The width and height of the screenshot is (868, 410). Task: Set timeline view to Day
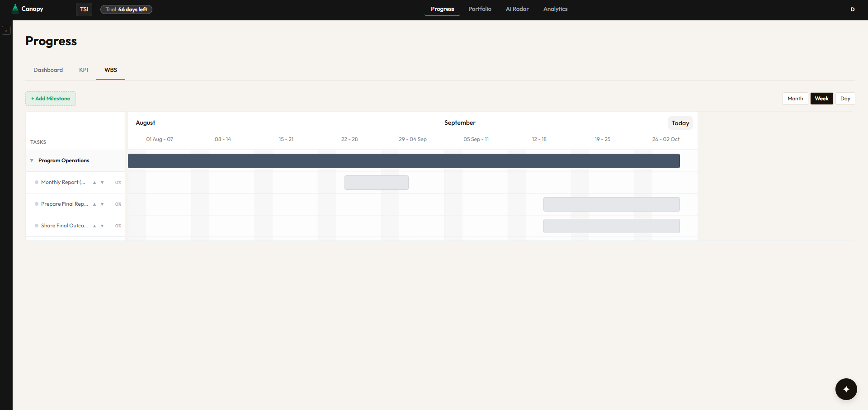pyautogui.click(x=845, y=99)
